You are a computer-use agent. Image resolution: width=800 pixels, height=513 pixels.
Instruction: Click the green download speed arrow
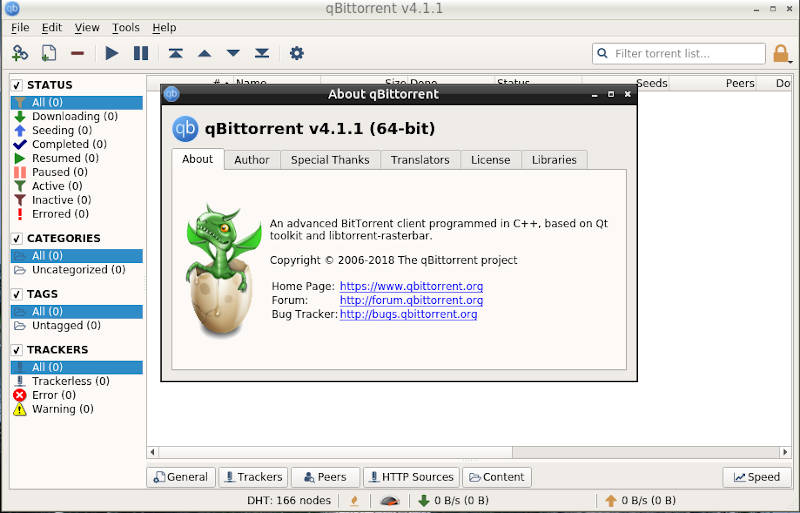pos(423,501)
